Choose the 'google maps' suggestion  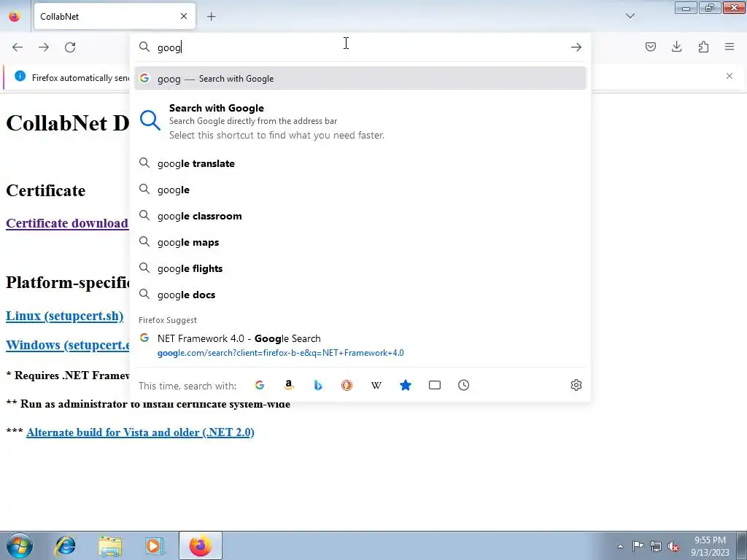pos(360,242)
